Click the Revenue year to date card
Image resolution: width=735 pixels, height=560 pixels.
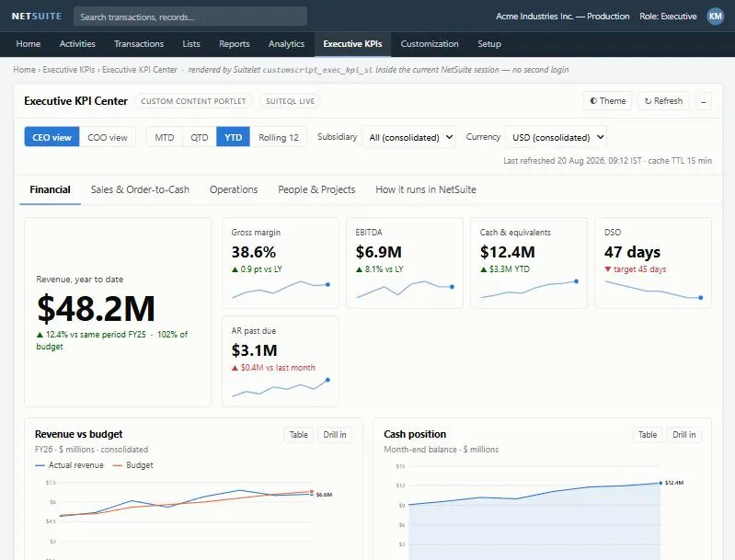pyautogui.click(x=118, y=312)
